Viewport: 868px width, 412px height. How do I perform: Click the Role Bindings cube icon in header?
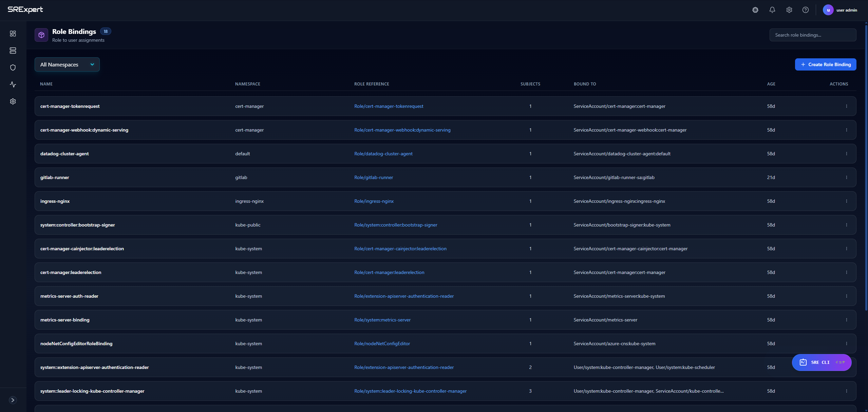(41, 35)
